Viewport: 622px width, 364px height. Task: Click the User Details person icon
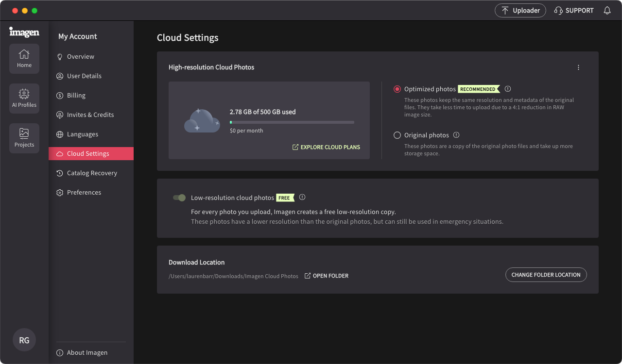coord(60,76)
